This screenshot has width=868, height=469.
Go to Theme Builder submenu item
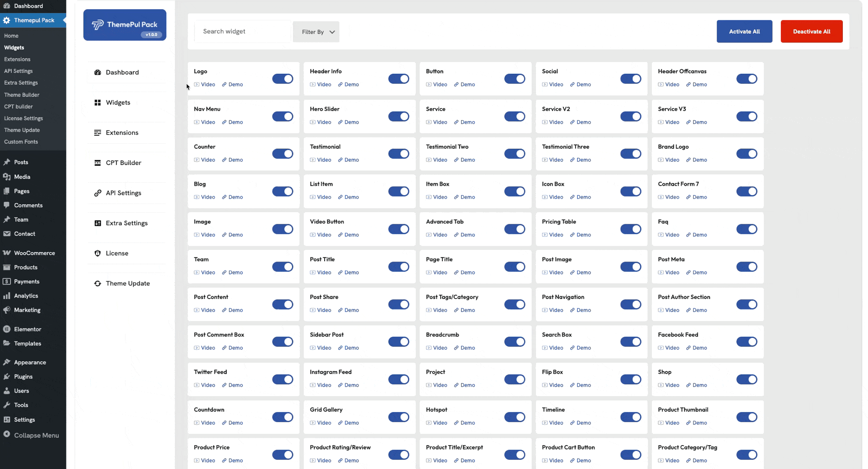click(22, 95)
